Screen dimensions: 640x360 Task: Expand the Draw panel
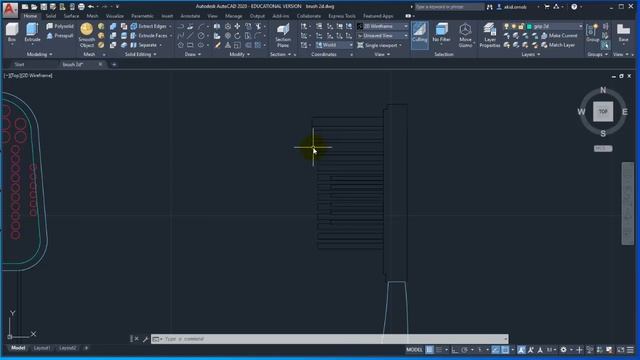[x=193, y=54]
